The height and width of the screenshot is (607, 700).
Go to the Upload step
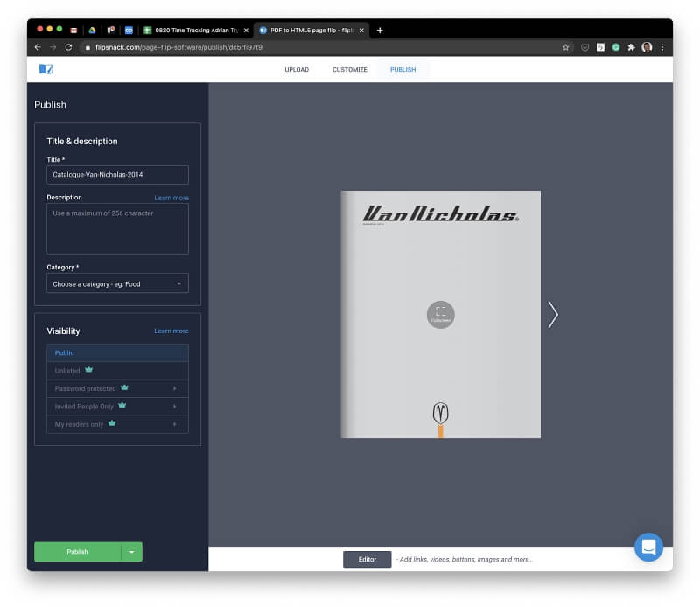(x=297, y=70)
